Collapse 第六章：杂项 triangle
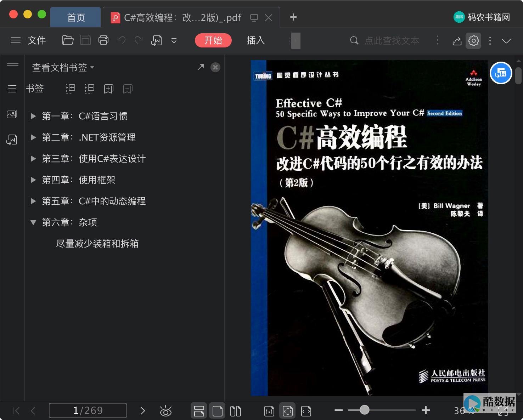523x420 pixels. click(x=33, y=222)
